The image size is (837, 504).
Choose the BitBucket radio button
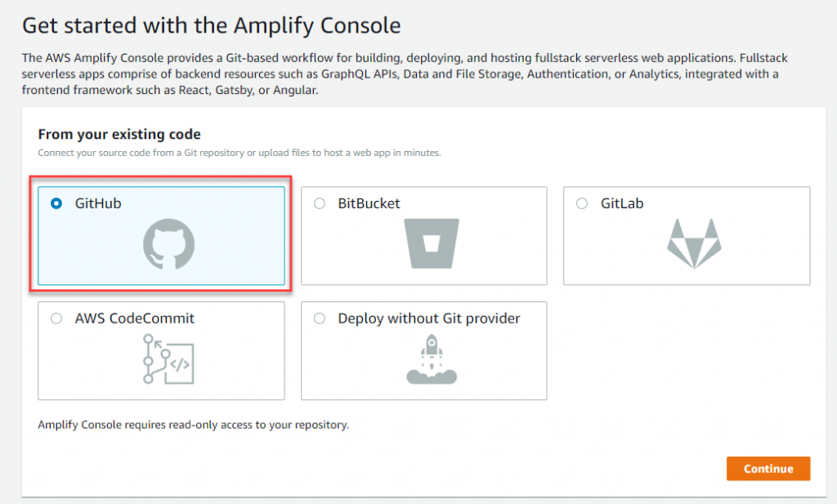click(x=319, y=203)
